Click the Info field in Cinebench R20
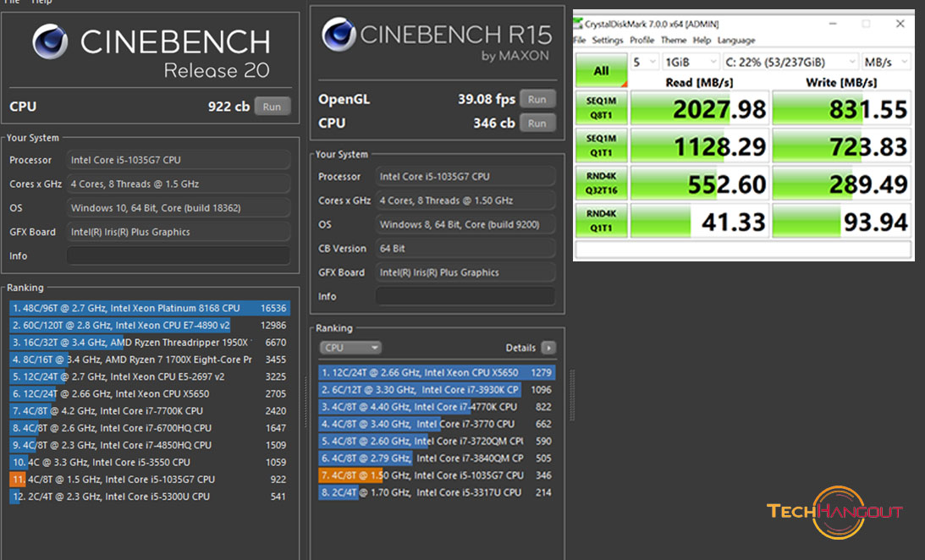925x560 pixels. [x=179, y=255]
